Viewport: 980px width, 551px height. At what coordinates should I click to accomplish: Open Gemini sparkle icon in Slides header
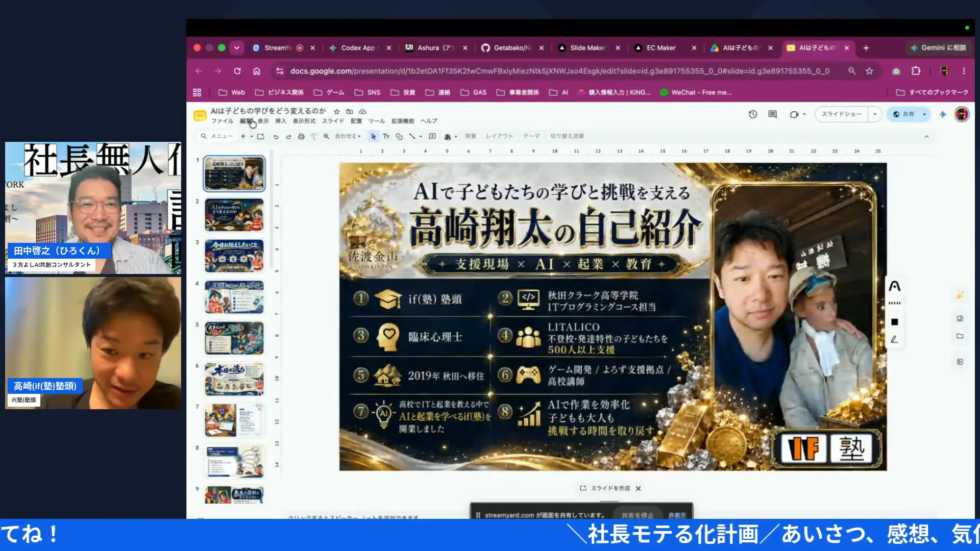click(x=943, y=114)
